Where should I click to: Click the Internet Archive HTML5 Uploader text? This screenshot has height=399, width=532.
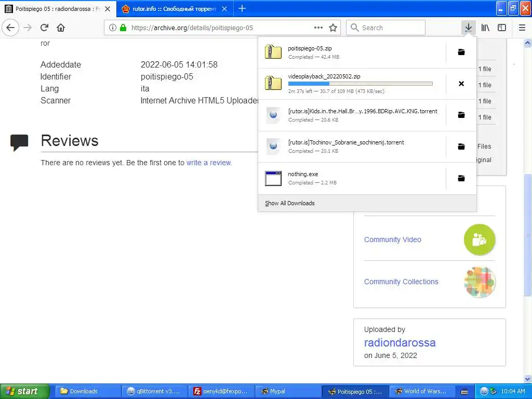pyautogui.click(x=199, y=100)
